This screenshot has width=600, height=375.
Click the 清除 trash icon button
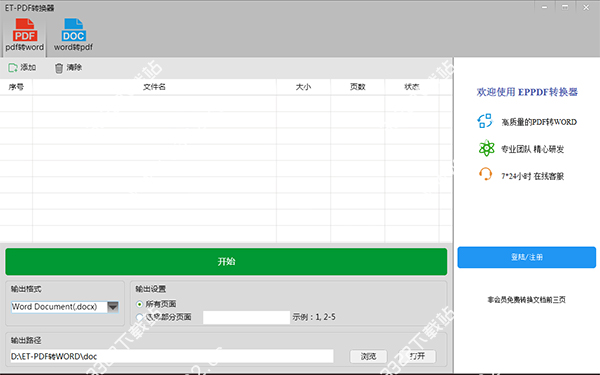(59, 68)
